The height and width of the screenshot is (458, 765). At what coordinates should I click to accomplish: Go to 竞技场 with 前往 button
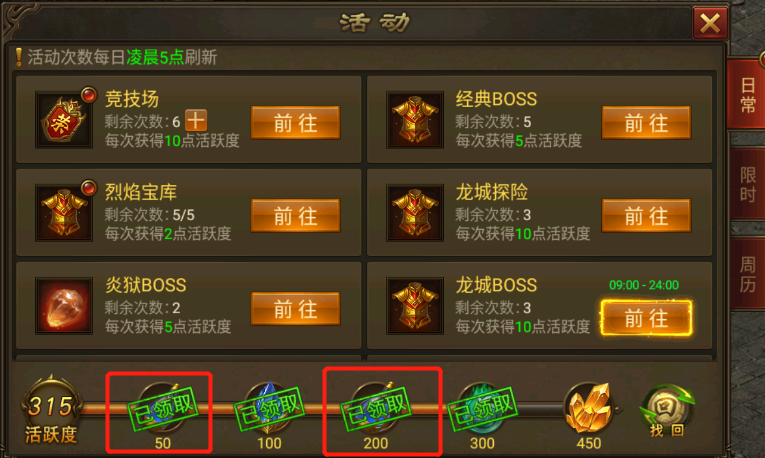(x=296, y=123)
